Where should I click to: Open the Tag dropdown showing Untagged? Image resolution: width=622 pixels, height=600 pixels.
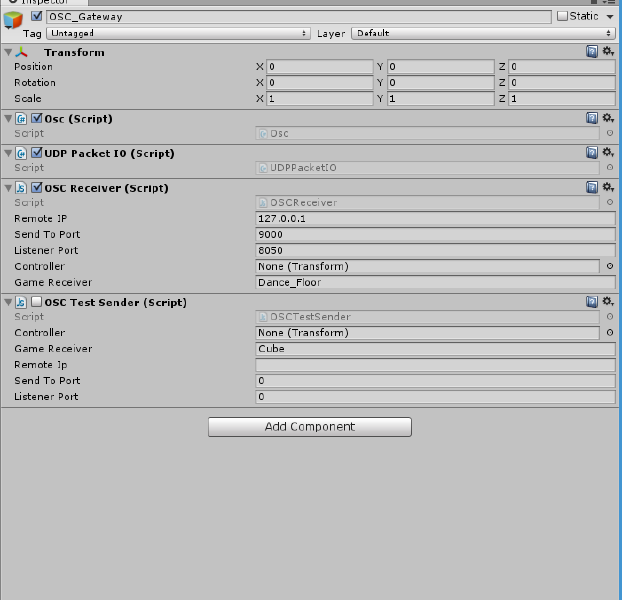(179, 33)
